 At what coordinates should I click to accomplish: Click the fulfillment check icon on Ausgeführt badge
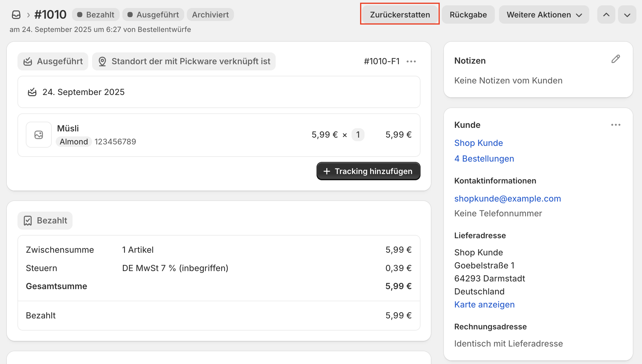pos(28,61)
